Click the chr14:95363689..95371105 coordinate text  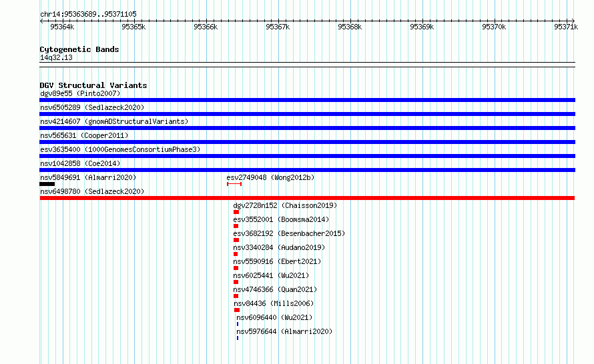(x=88, y=14)
